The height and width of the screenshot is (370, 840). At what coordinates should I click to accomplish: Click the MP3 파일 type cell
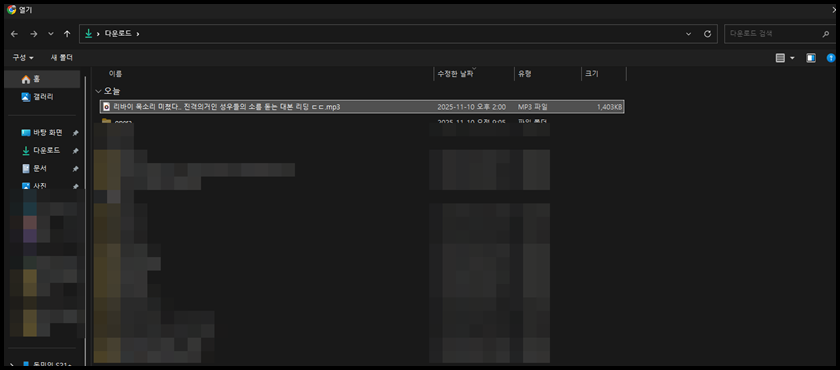532,107
